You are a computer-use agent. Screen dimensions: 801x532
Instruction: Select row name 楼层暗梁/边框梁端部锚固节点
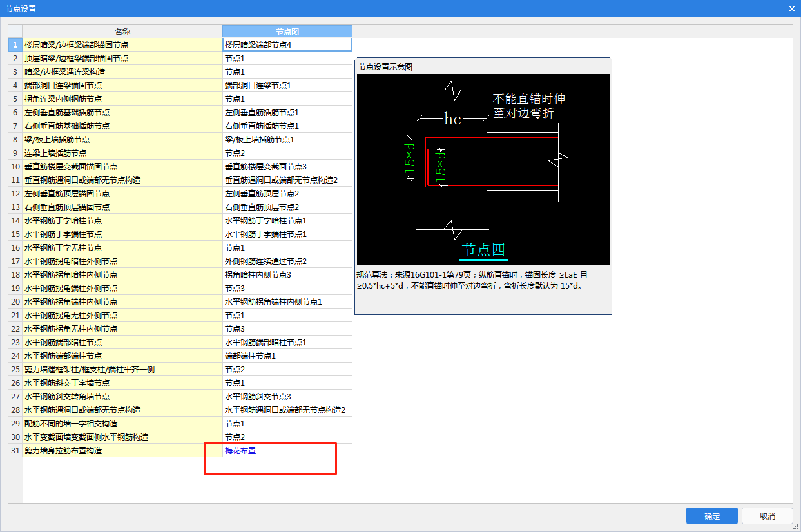[x=122, y=45]
